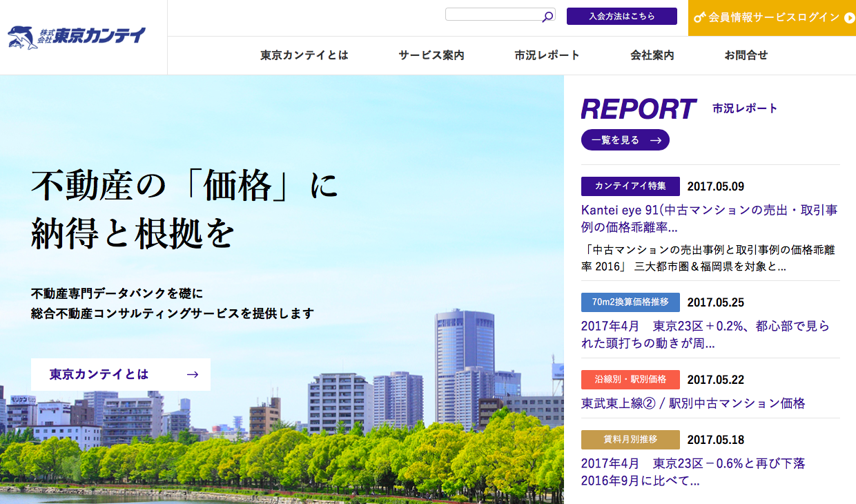
Task: Open the 入会方法はこちら button
Action: [621, 16]
